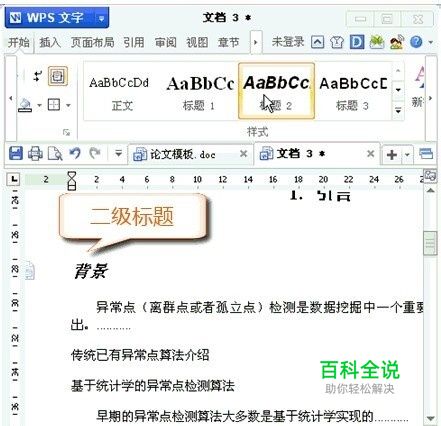Click the paragraph starting with 异常点（离群点

[x=247, y=316]
